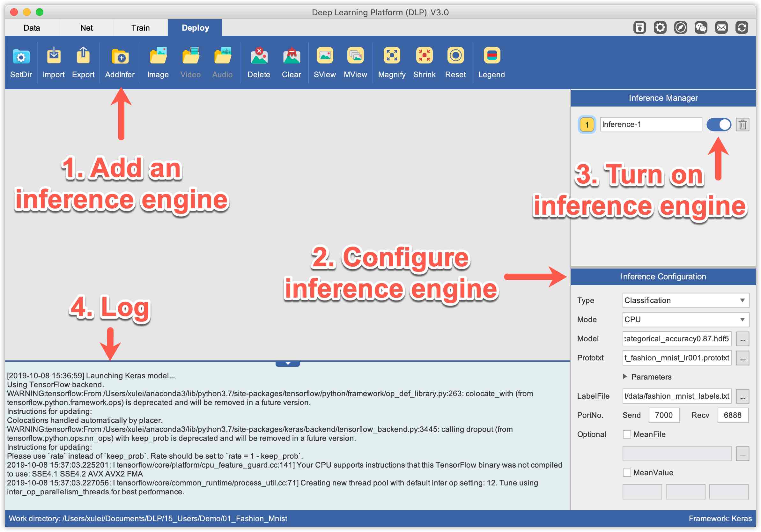This screenshot has width=761, height=532.
Task: Click the SetDir folder icon
Action: (21, 56)
